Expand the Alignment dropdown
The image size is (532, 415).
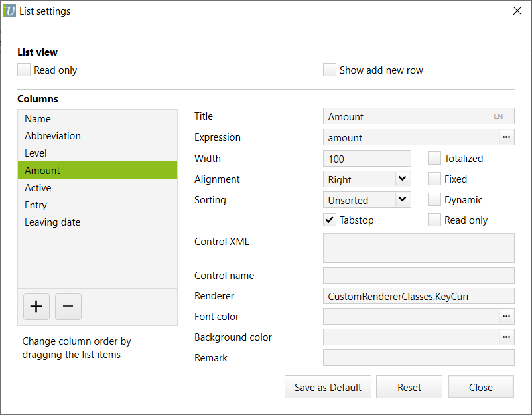(402, 179)
